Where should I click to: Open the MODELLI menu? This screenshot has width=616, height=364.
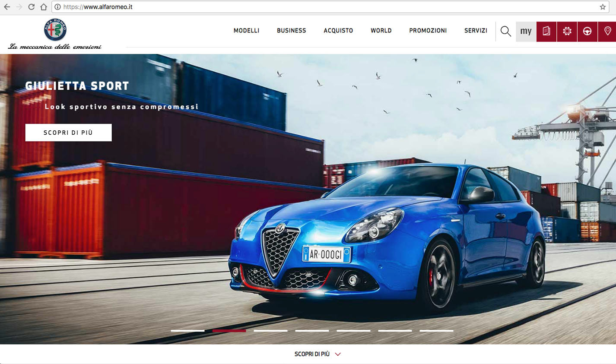point(246,31)
